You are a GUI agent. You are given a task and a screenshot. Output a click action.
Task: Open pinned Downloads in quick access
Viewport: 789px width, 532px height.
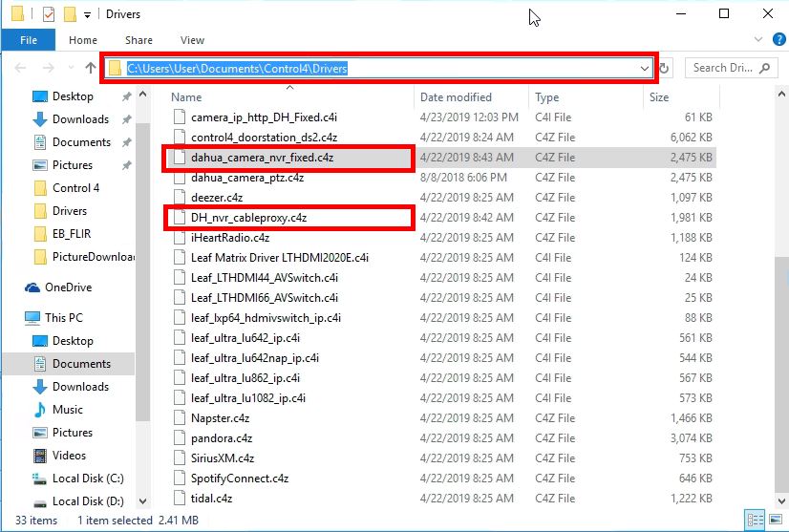click(80, 119)
